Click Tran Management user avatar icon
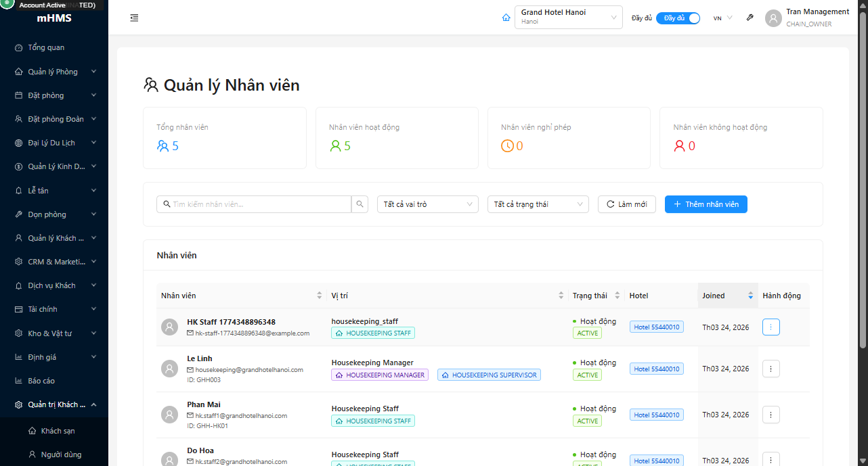Image resolution: width=868 pixels, height=466 pixels. pyautogui.click(x=773, y=18)
